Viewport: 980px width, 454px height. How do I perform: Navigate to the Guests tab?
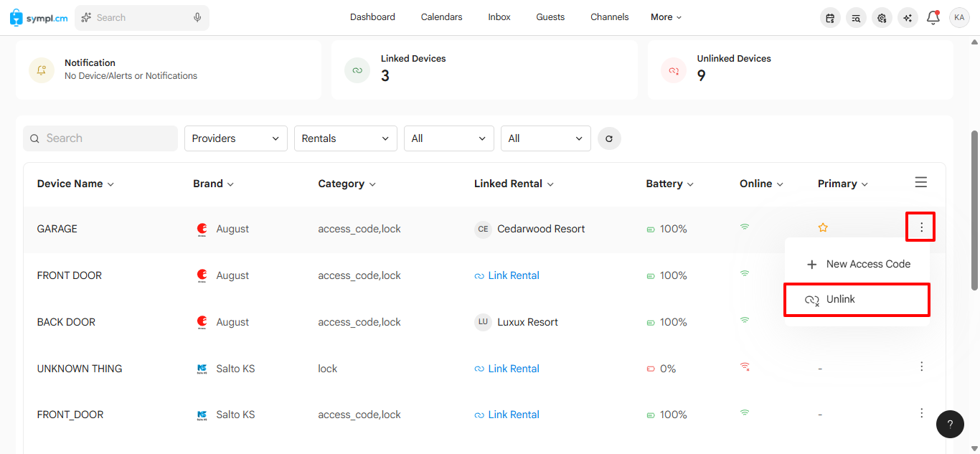pos(550,17)
